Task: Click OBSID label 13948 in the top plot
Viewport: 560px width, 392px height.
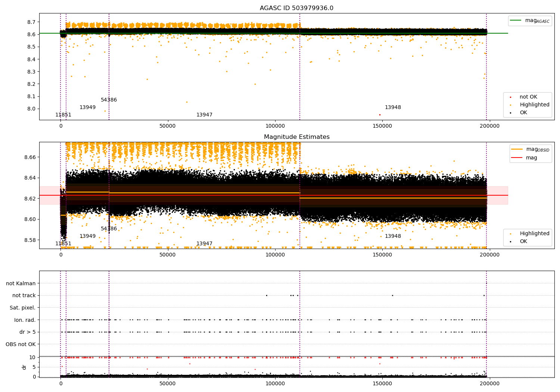Action: [x=393, y=108]
